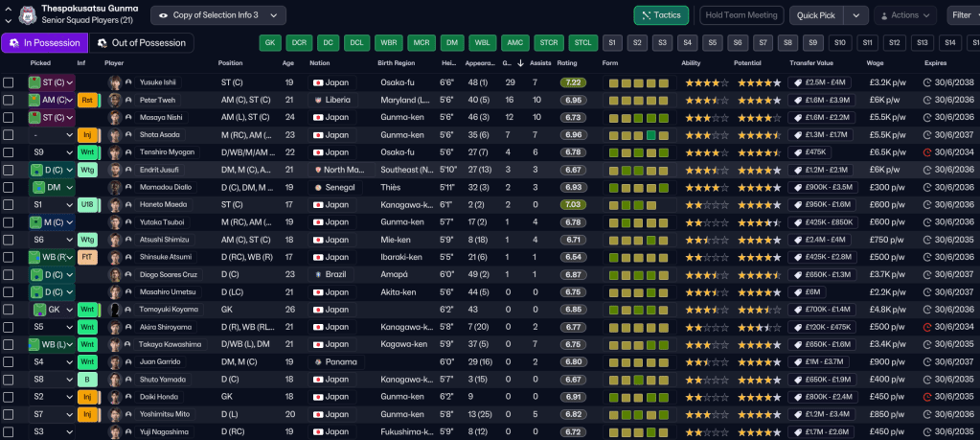This screenshot has height=440, width=980.
Task: Click the Liberia flag in Peter Tweh's row
Action: click(317, 100)
